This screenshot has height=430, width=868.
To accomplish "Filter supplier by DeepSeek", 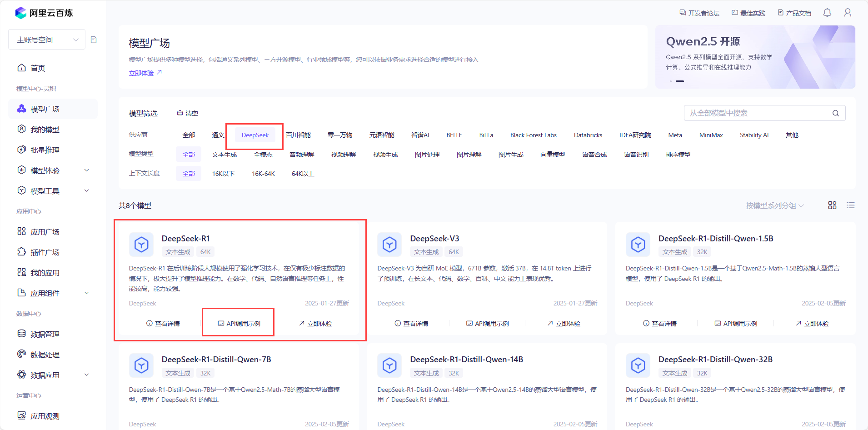I will coord(255,135).
